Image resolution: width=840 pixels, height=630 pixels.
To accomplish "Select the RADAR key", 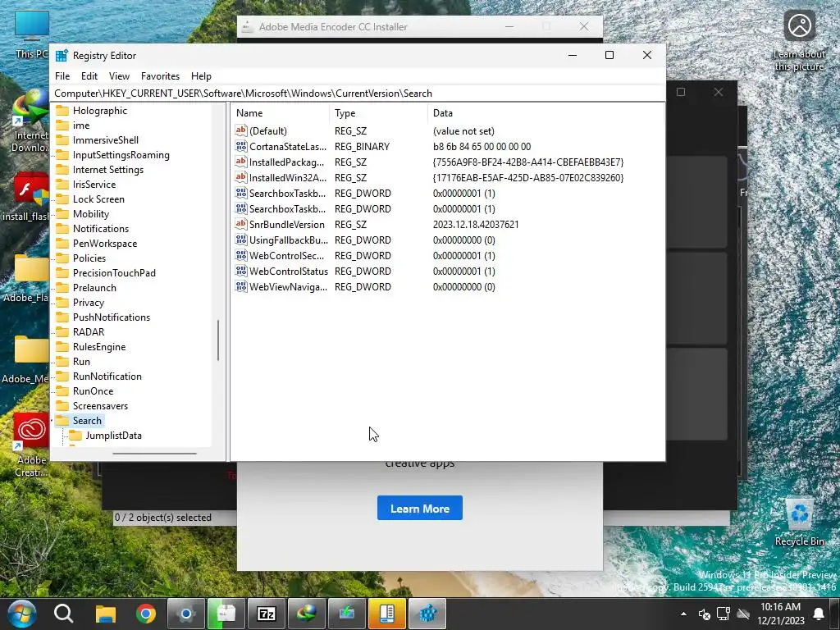I will point(89,332).
